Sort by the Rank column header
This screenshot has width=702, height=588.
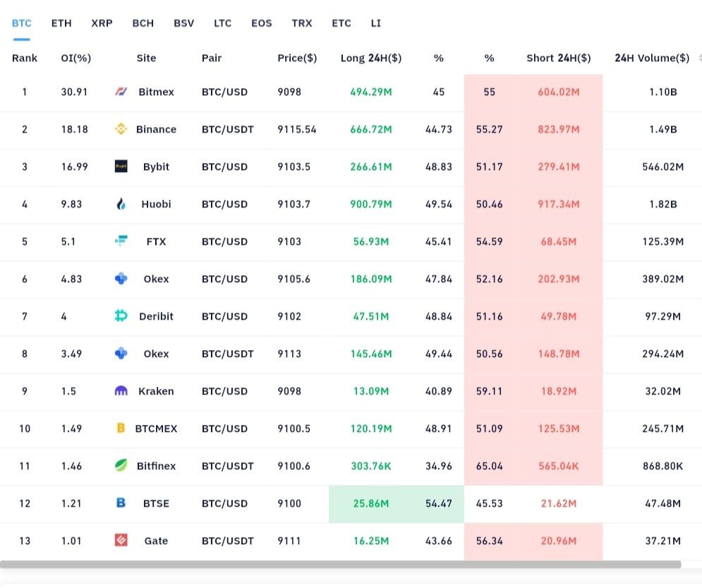25,58
